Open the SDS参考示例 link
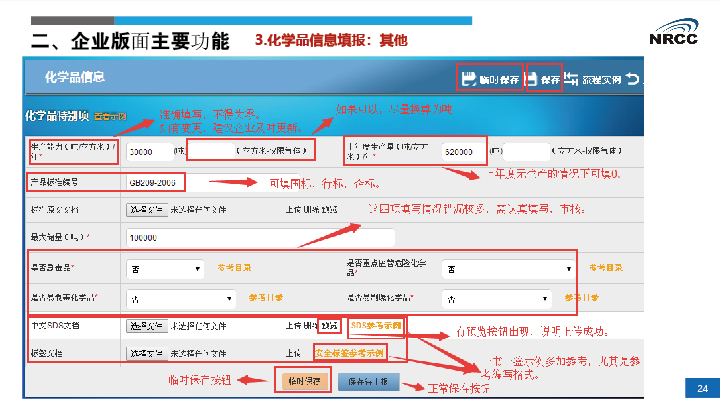 click(376, 326)
